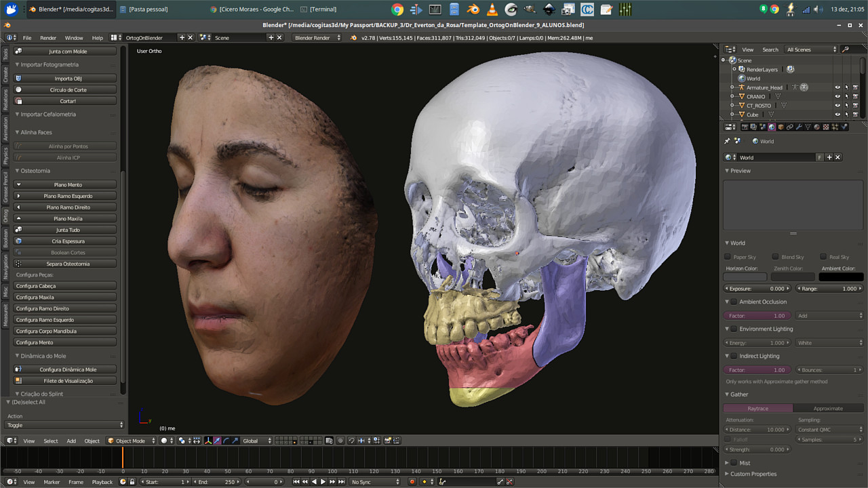Click the record keyframe button in timeline
Screen dimensions: 868x488
tap(412, 482)
